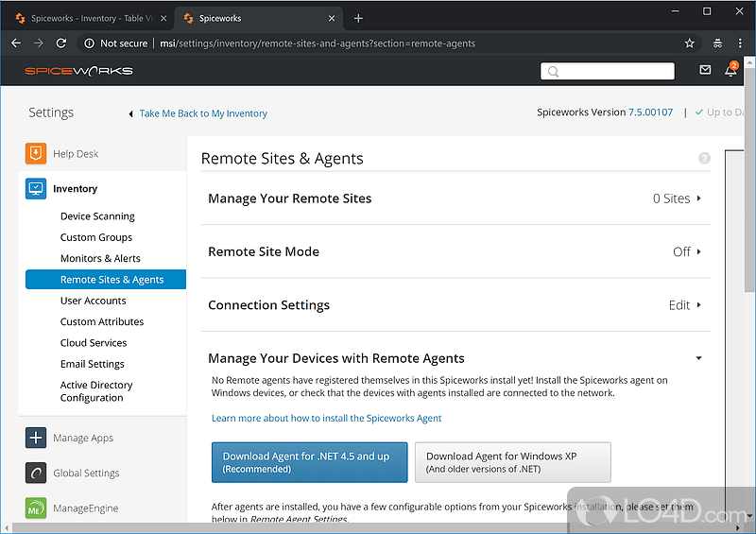756x534 pixels.
Task: Click the Remote Sites & Agents heading
Action: click(x=282, y=158)
